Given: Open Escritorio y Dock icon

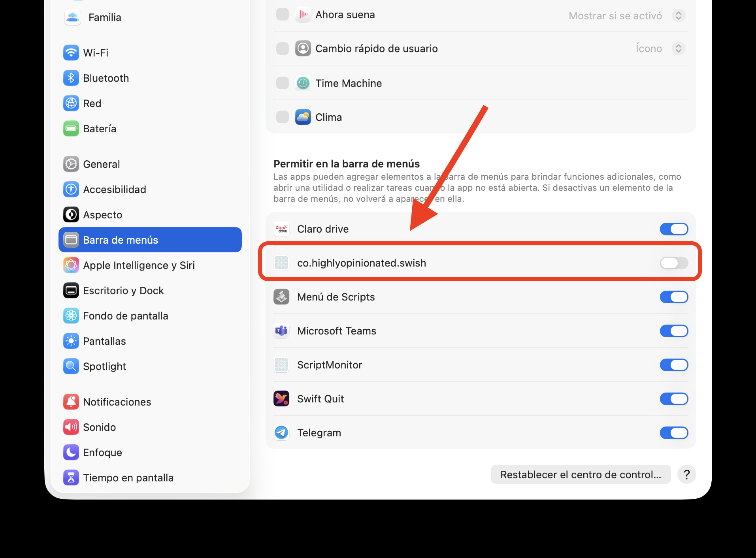Looking at the screenshot, I should click(71, 291).
